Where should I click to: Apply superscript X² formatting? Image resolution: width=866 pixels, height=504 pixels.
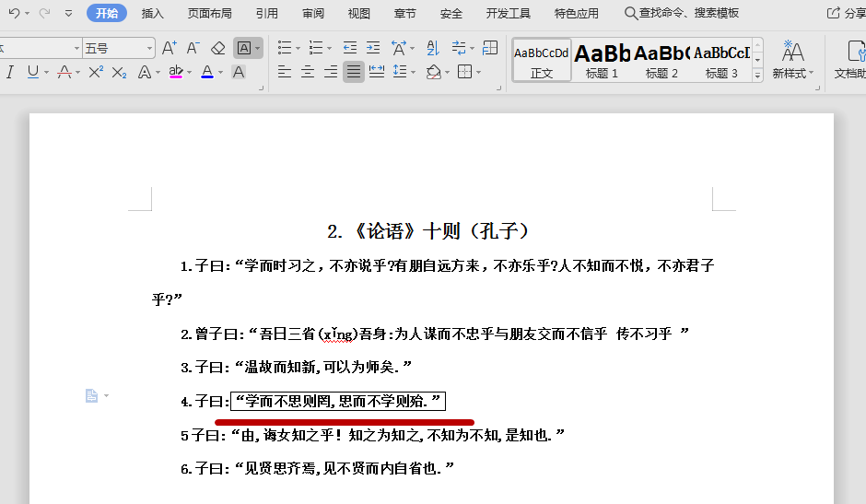click(x=96, y=72)
